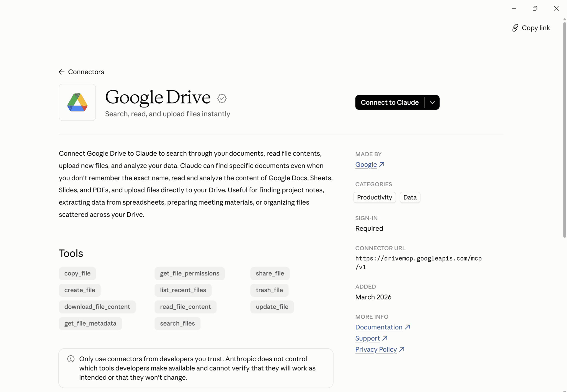Click the read_file_content tool chip
Viewport: 567px width, 392px height.
(185, 307)
